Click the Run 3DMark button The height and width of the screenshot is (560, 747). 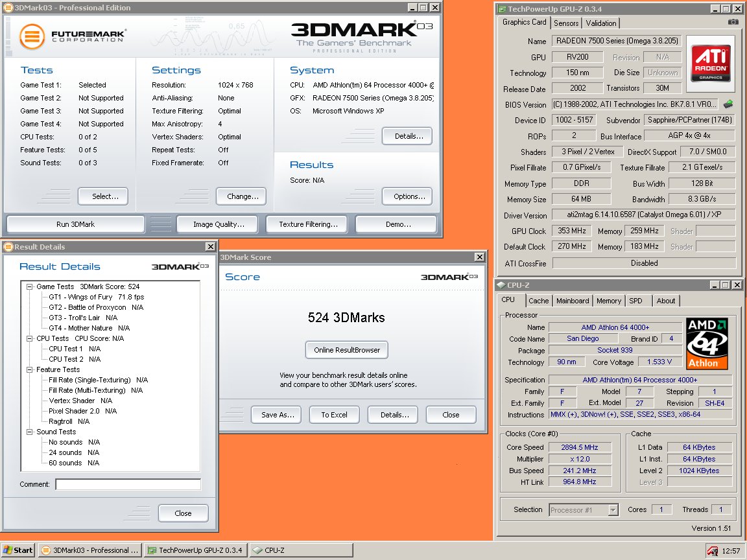point(75,224)
